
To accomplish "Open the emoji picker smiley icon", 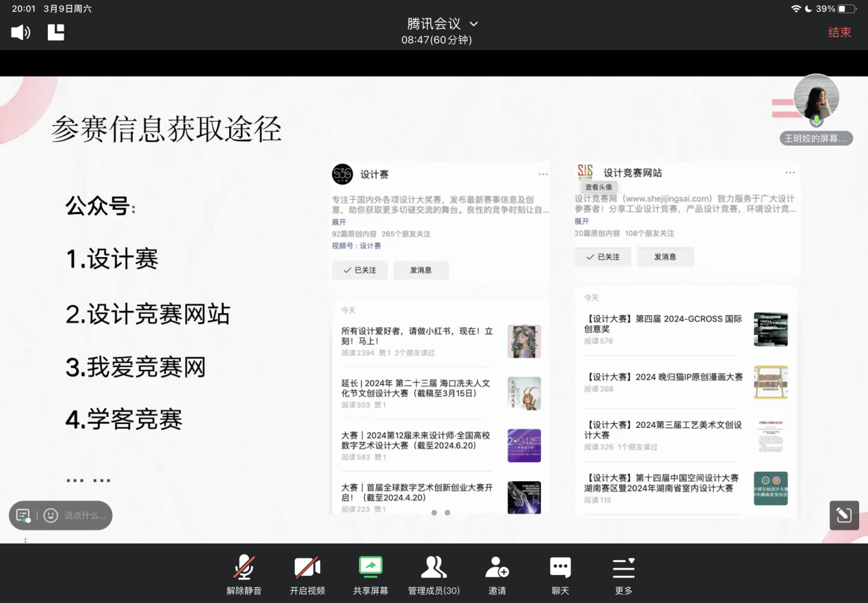I will pyautogui.click(x=51, y=515).
